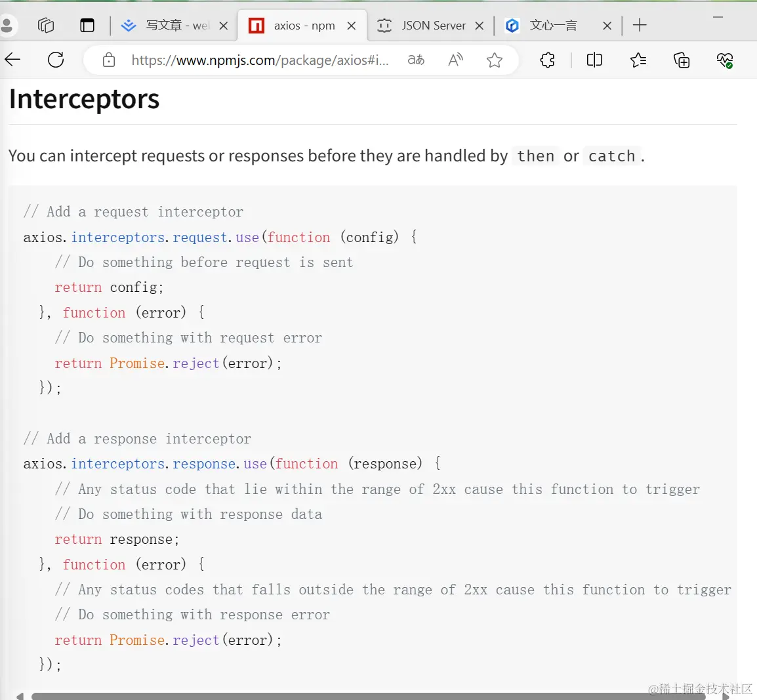Start Read Aloud from address bar
The image size is (757, 700).
tap(455, 60)
